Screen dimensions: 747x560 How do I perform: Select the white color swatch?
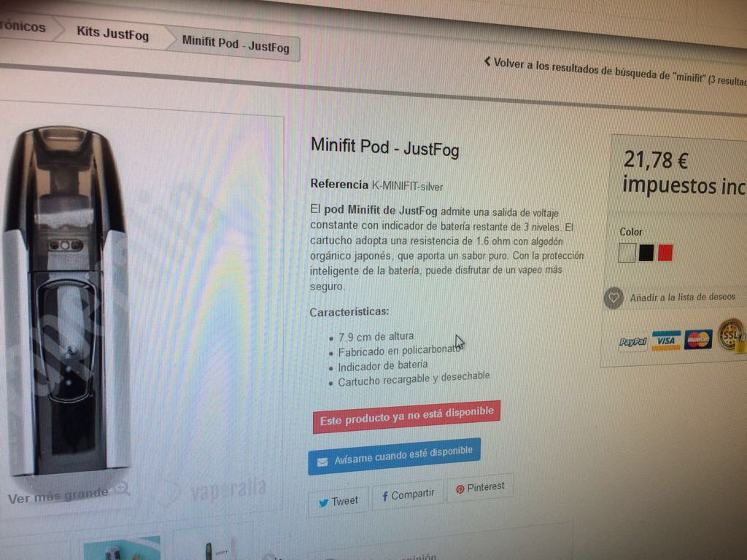pyautogui.click(x=627, y=253)
